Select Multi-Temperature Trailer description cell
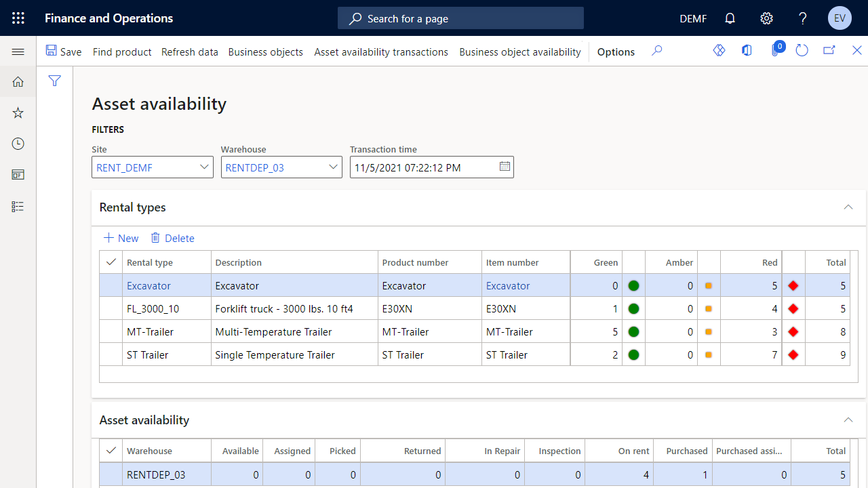The image size is (868, 488). 294,331
